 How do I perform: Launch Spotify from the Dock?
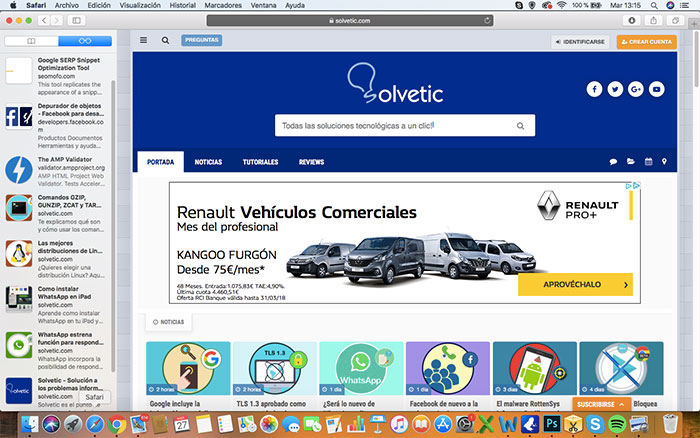click(617, 424)
